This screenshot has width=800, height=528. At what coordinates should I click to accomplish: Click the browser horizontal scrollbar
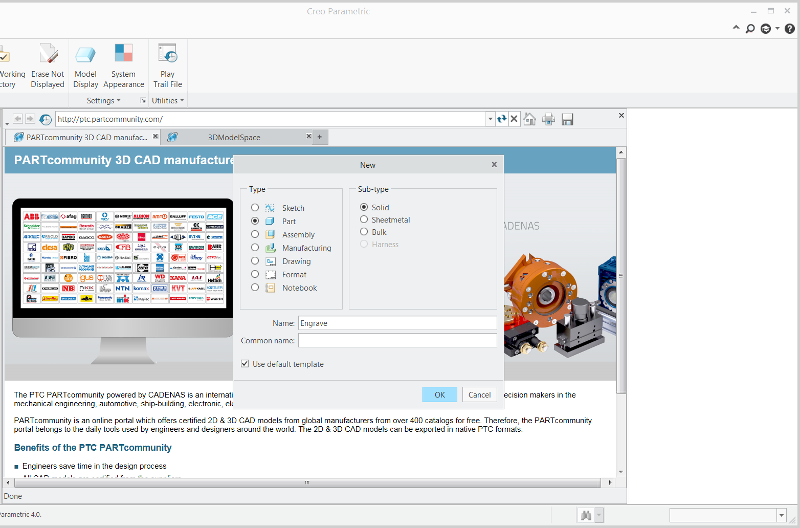(x=307, y=482)
